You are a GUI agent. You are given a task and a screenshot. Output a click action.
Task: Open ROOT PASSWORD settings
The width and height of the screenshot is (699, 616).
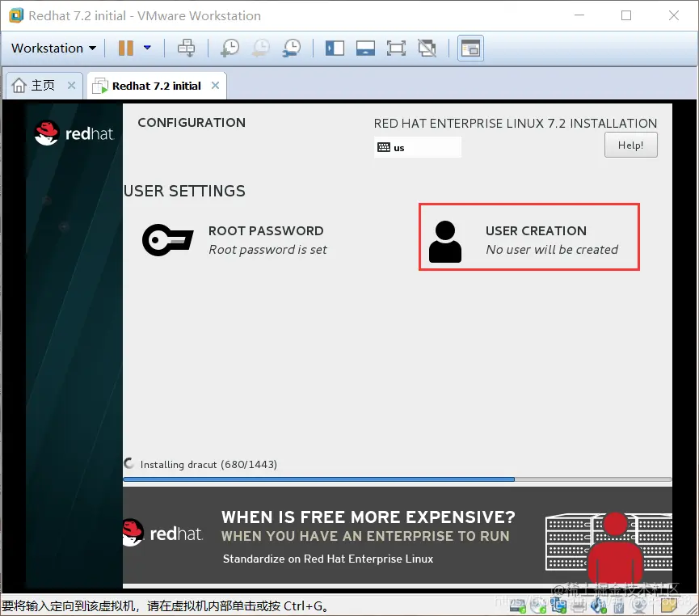coord(234,239)
